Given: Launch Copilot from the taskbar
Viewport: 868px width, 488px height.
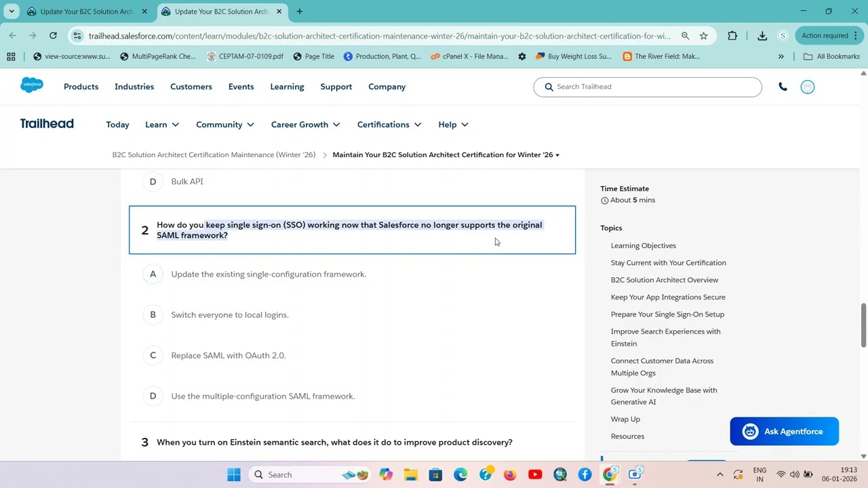Looking at the screenshot, I should [386, 474].
